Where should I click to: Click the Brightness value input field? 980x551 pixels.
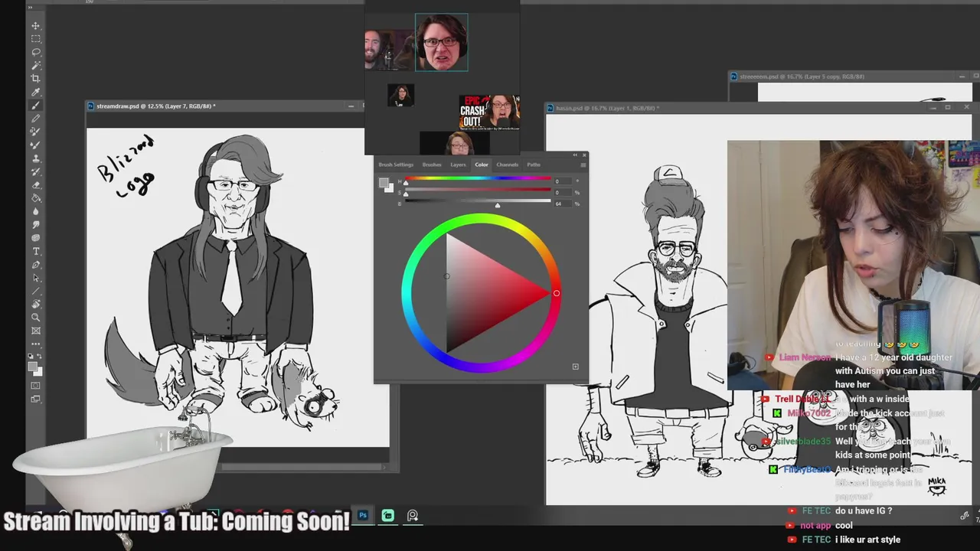coord(563,204)
